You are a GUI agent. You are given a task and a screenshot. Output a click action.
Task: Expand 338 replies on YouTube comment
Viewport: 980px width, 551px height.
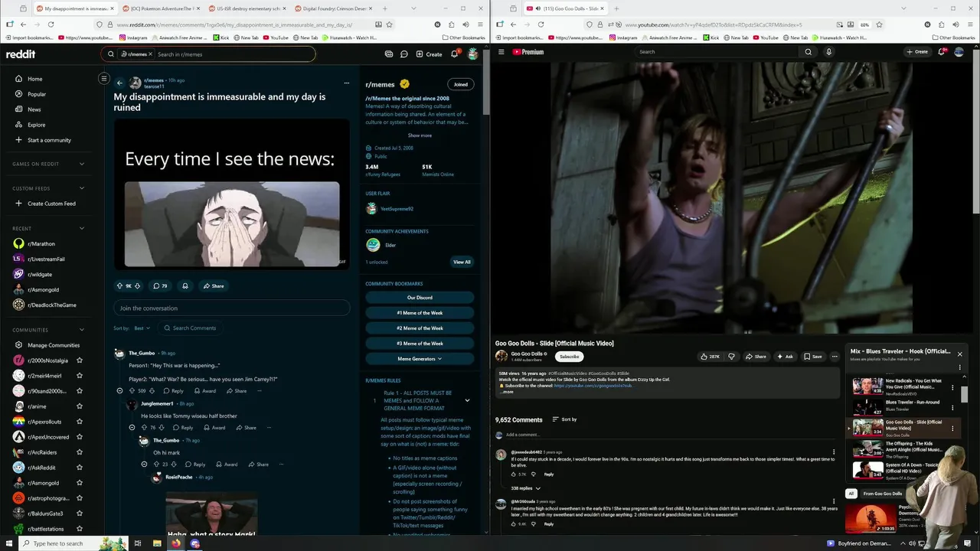click(526, 488)
